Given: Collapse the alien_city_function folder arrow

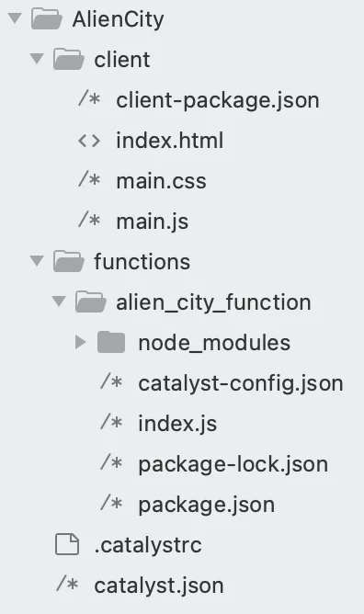Looking at the screenshot, I should click(59, 301).
